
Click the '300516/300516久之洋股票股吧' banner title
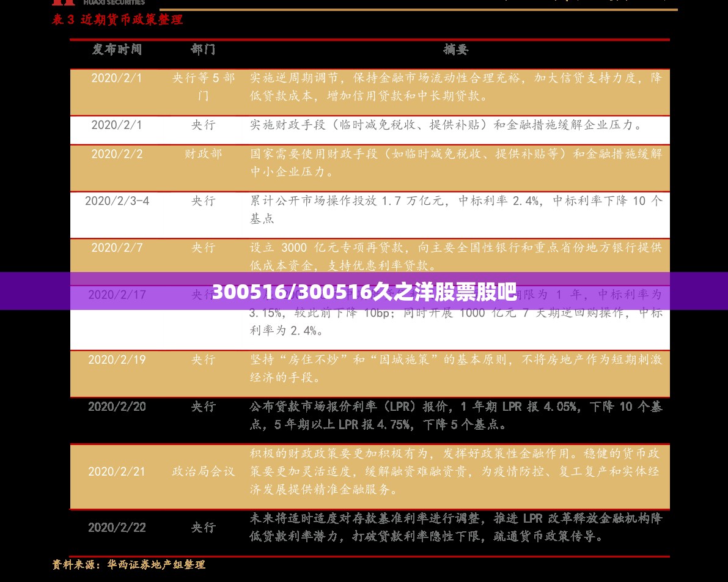pos(364,292)
